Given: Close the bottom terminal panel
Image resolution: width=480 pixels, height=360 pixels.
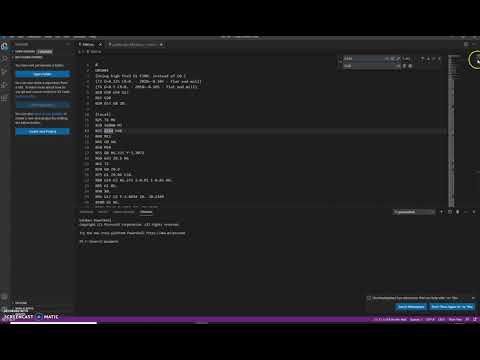Looking at the screenshot, I should [474, 212].
